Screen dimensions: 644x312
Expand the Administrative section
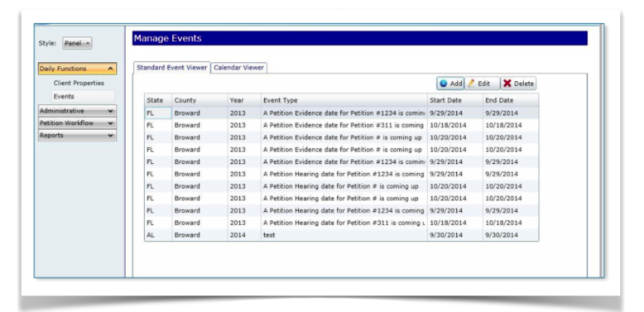[77, 111]
